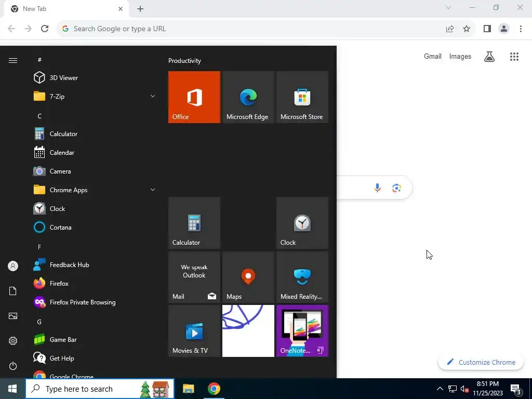Launch Firefox from the app list

tap(95, 283)
